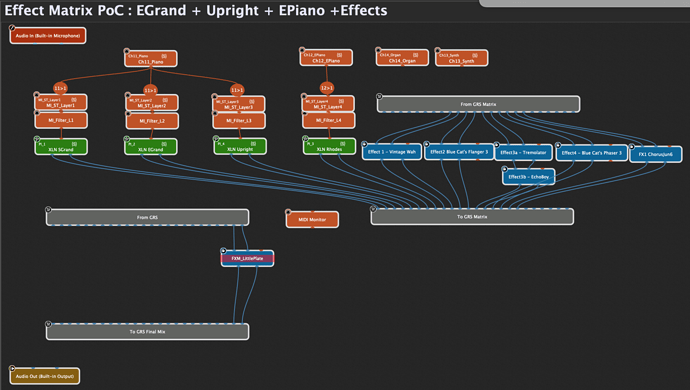
Task: Click the 11>1 badge above MI_ST_Layer1
Action: tap(60, 88)
